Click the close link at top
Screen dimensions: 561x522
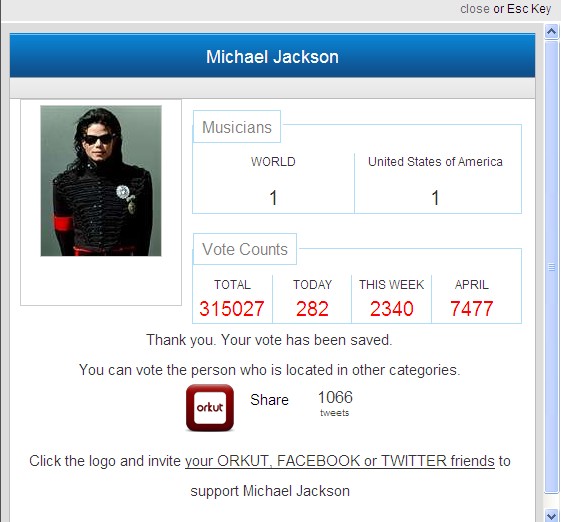click(475, 9)
